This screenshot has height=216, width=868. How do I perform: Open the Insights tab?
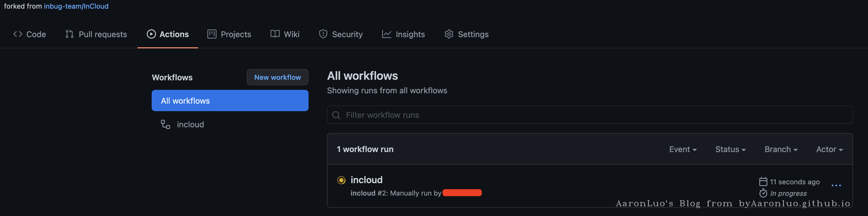tap(410, 34)
